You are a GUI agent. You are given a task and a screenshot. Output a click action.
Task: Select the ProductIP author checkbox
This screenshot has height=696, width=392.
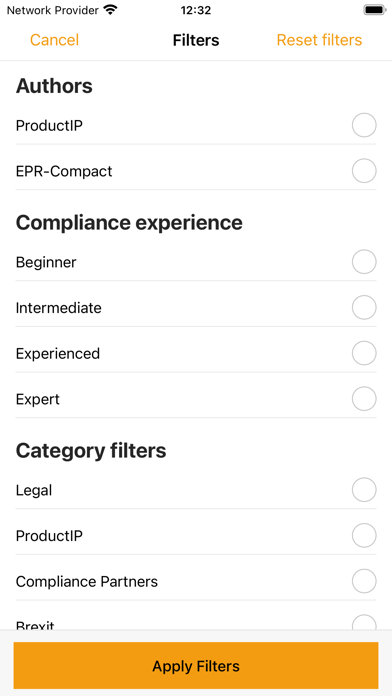pos(364,126)
